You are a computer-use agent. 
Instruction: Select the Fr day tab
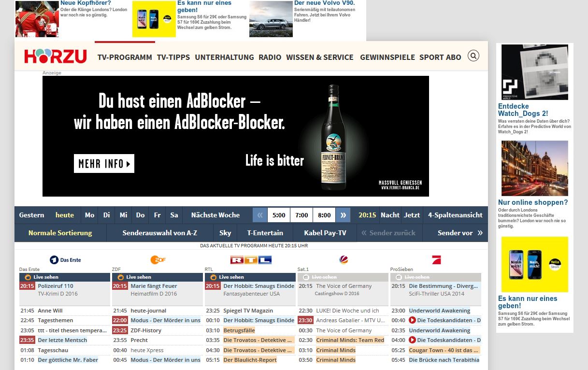coord(158,215)
